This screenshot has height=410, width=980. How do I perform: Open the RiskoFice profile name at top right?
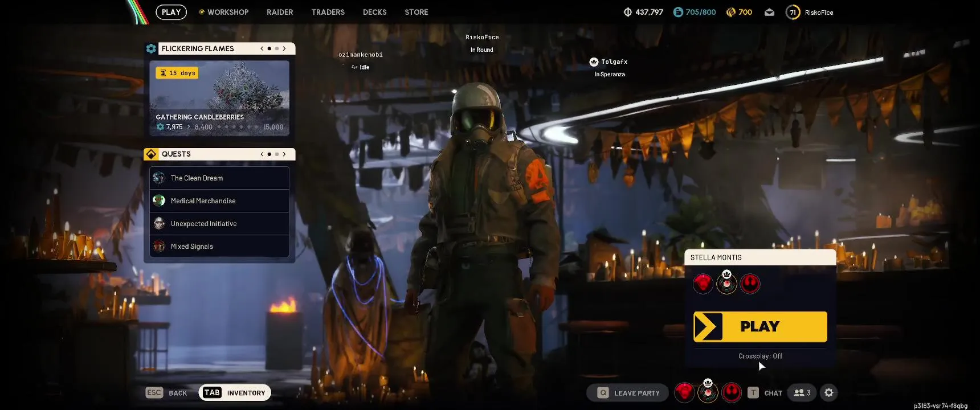pyautogui.click(x=819, y=13)
